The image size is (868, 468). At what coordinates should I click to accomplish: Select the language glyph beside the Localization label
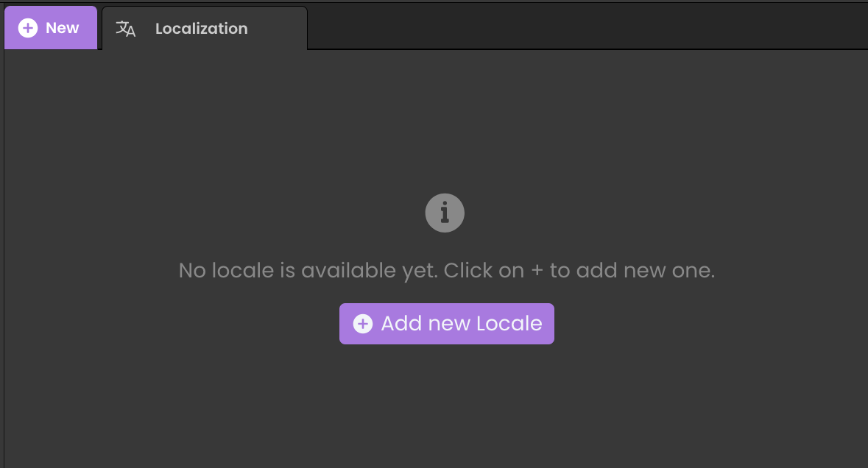(125, 29)
